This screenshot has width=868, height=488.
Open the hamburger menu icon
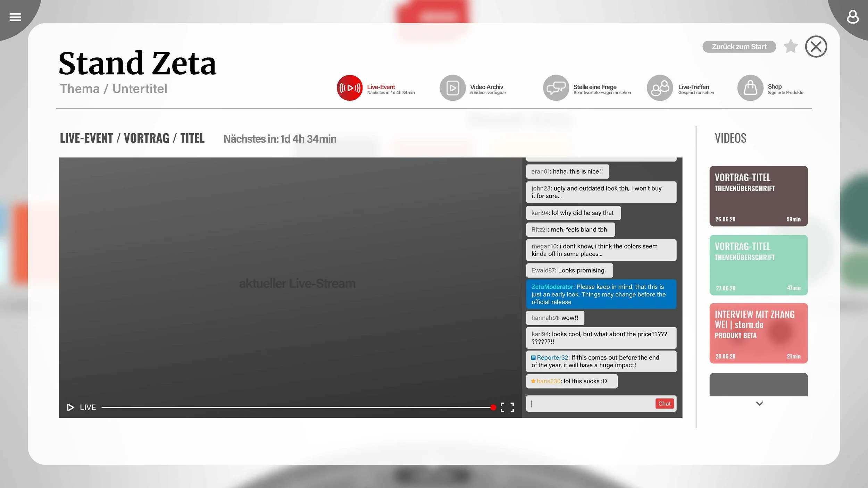click(15, 17)
